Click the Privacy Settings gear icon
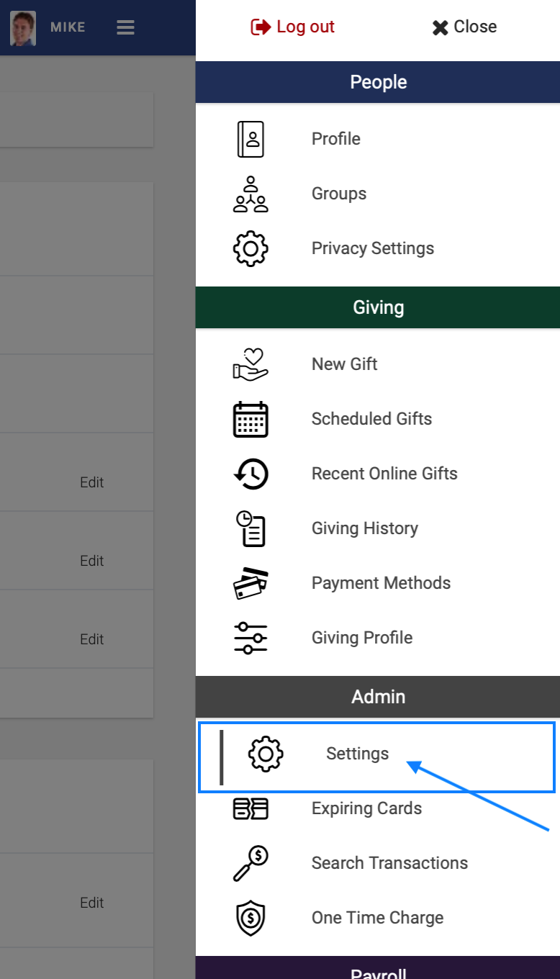The width and height of the screenshot is (560, 979). (x=250, y=248)
